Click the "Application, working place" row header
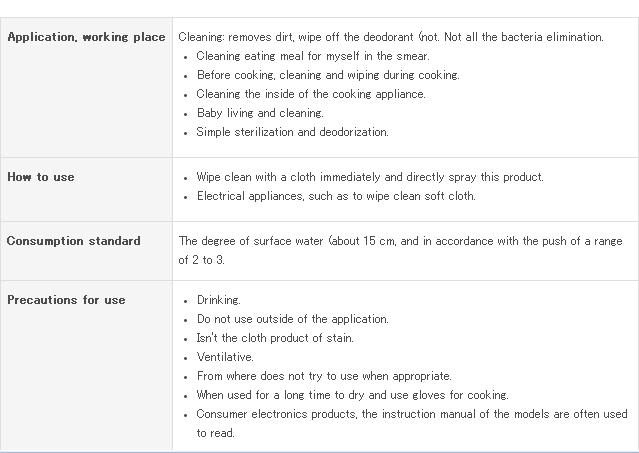Screen dimensions: 639x453 coord(86,37)
